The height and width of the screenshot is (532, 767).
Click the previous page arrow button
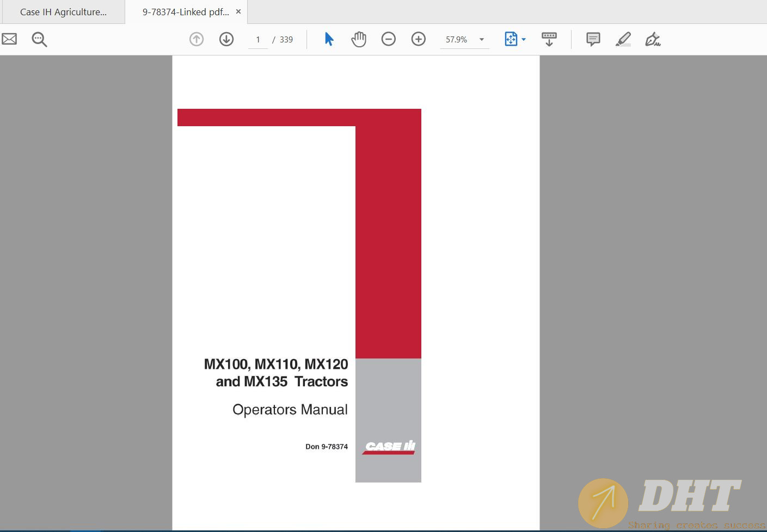[x=196, y=39]
